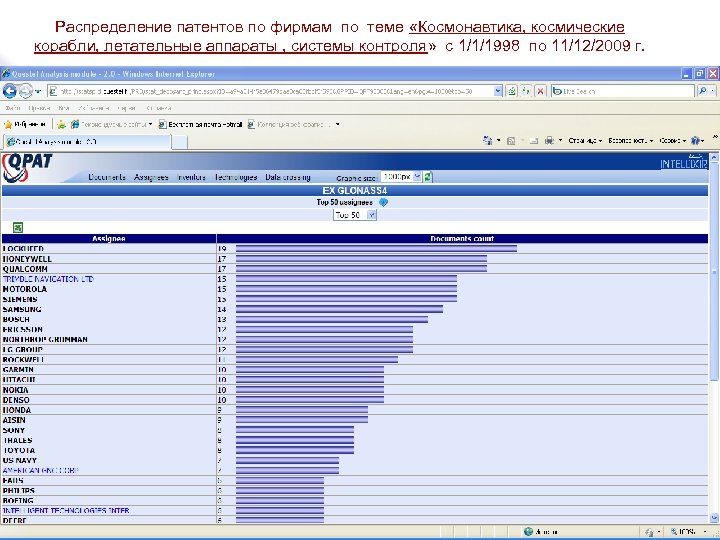This screenshot has width=720, height=540.
Task: Print the page with the printer icon
Action: click(x=549, y=141)
